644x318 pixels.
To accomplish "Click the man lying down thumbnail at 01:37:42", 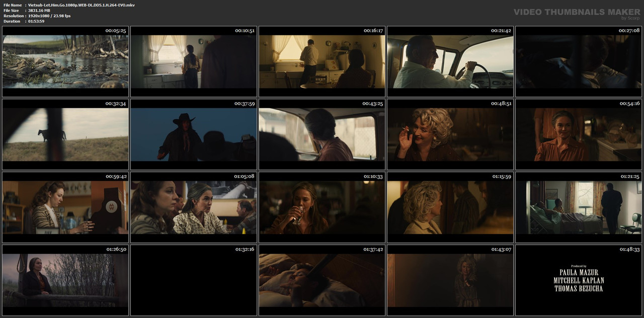I will tap(322, 280).
